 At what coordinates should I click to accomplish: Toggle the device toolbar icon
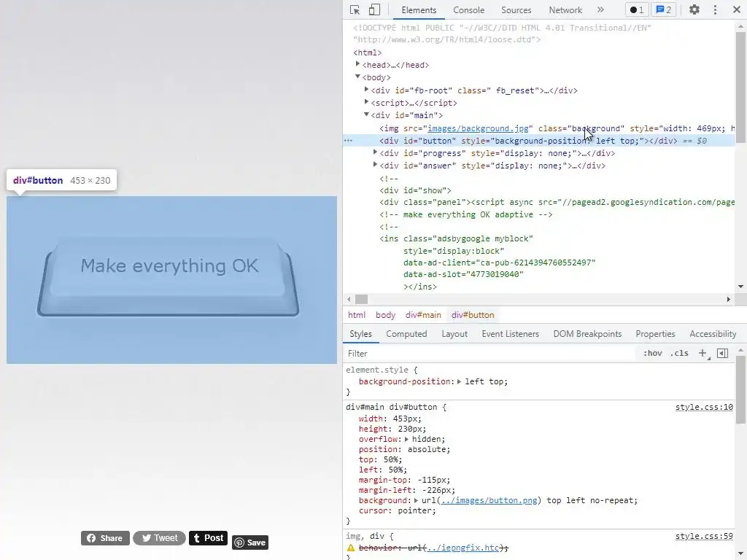click(374, 9)
